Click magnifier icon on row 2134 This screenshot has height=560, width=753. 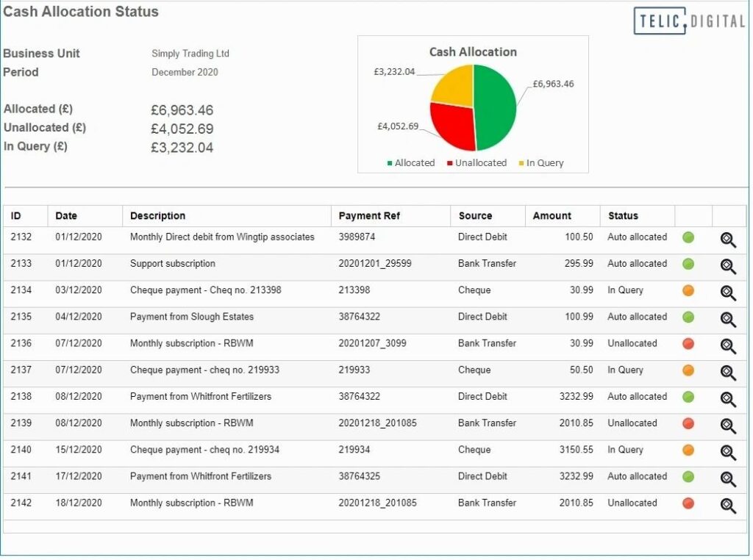point(727,292)
